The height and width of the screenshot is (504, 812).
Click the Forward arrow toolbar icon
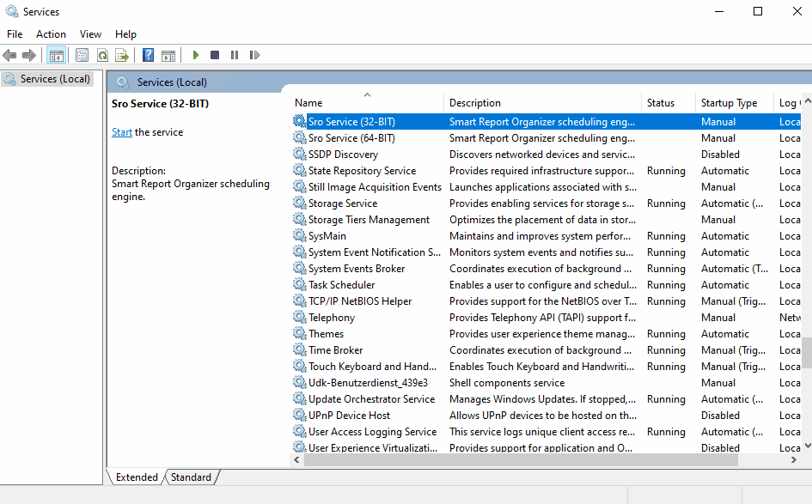29,55
